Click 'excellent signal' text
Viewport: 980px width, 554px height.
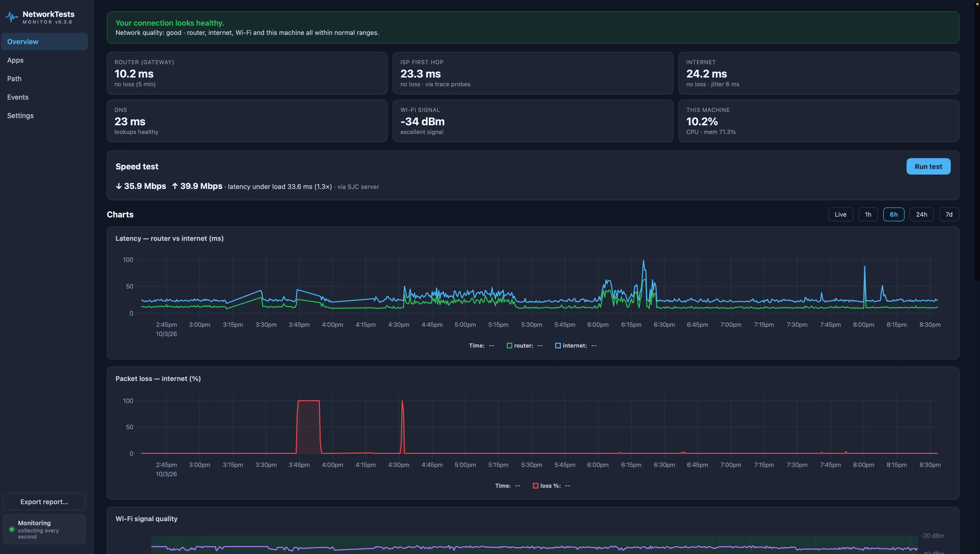(421, 132)
